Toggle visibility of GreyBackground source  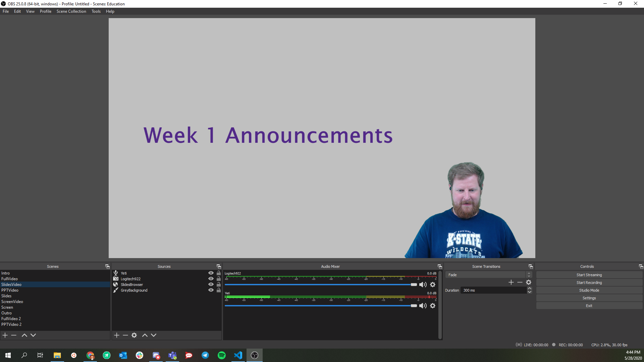coord(211,290)
